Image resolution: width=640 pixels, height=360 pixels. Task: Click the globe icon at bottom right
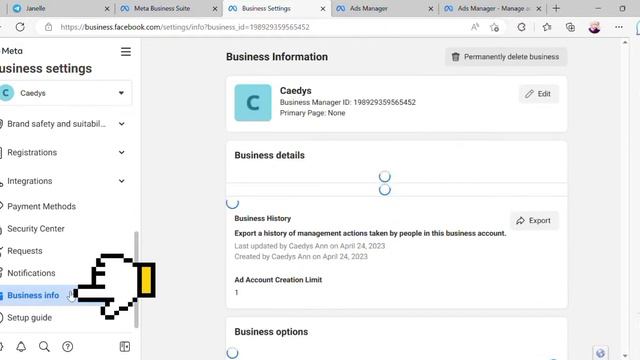tap(600, 353)
